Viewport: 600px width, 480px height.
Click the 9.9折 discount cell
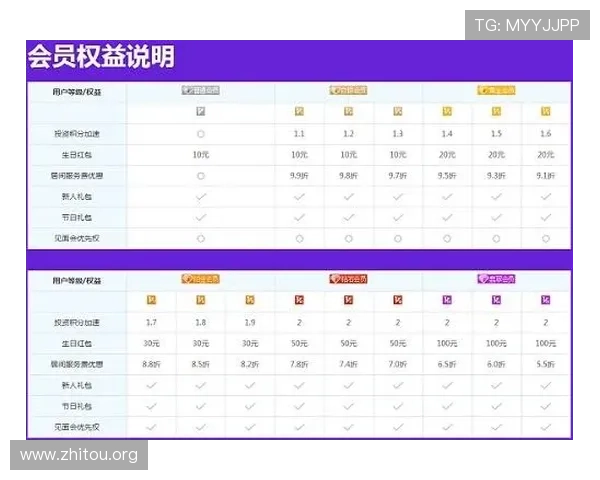(299, 176)
